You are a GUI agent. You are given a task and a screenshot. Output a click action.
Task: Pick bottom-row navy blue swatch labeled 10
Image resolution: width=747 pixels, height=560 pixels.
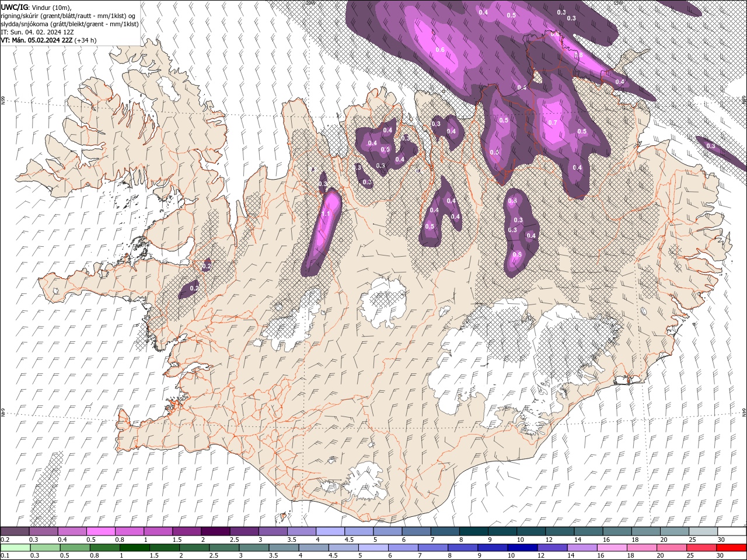pyautogui.click(x=522, y=547)
